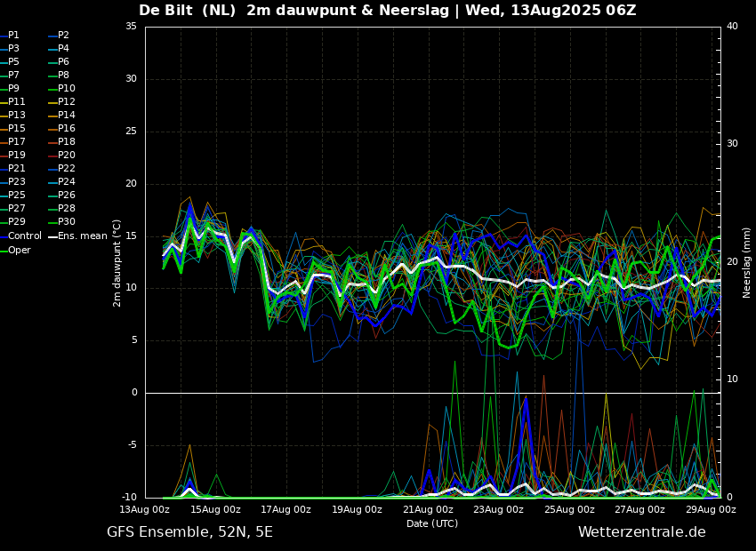
Task: Click the Wetterzentrale.de text
Action: (x=641, y=532)
